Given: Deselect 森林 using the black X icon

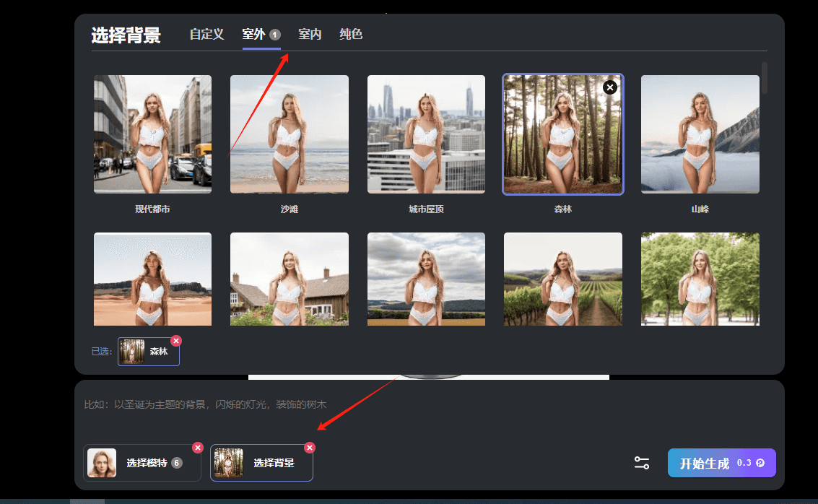Looking at the screenshot, I should 610,87.
